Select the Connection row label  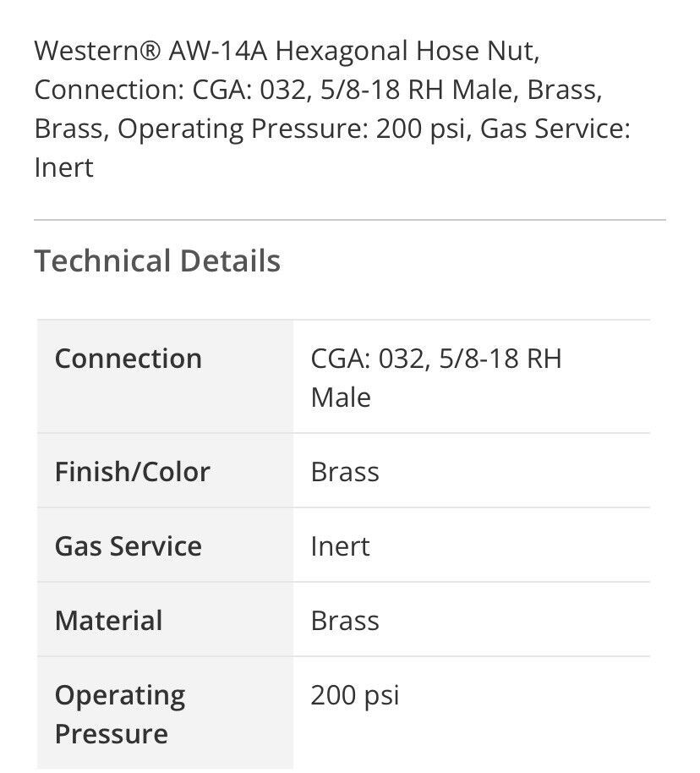click(x=129, y=359)
